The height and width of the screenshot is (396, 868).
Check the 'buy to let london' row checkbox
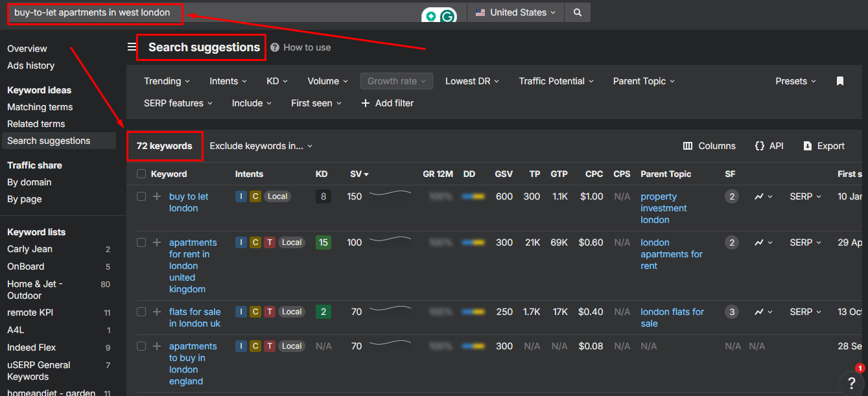[x=141, y=196]
